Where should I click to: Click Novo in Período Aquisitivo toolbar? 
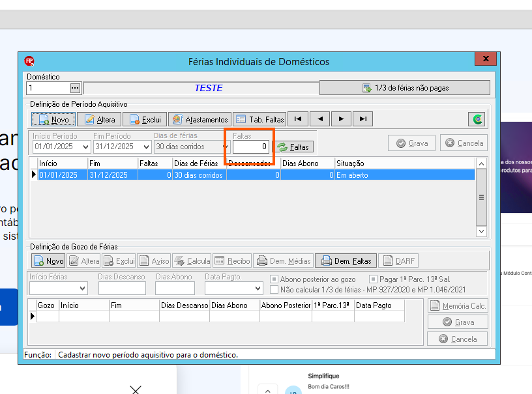click(x=53, y=119)
